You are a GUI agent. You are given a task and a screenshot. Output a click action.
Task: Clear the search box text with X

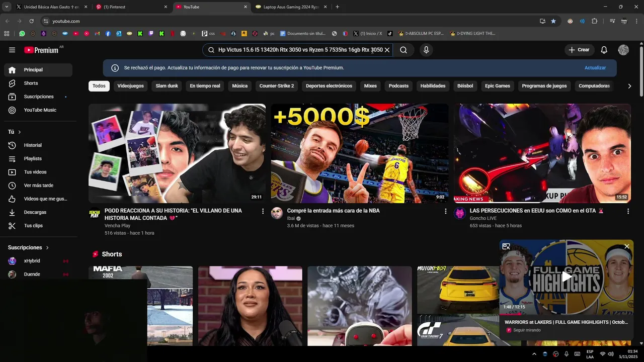point(387,50)
